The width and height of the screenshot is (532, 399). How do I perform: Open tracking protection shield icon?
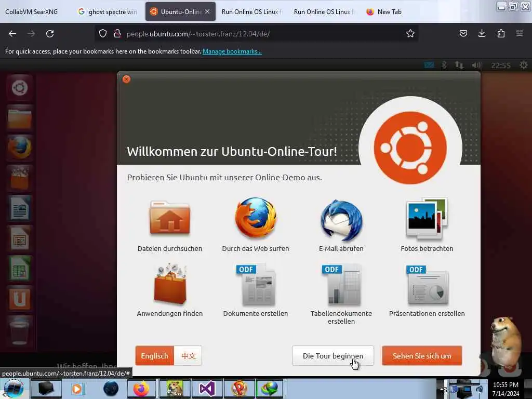click(x=103, y=34)
